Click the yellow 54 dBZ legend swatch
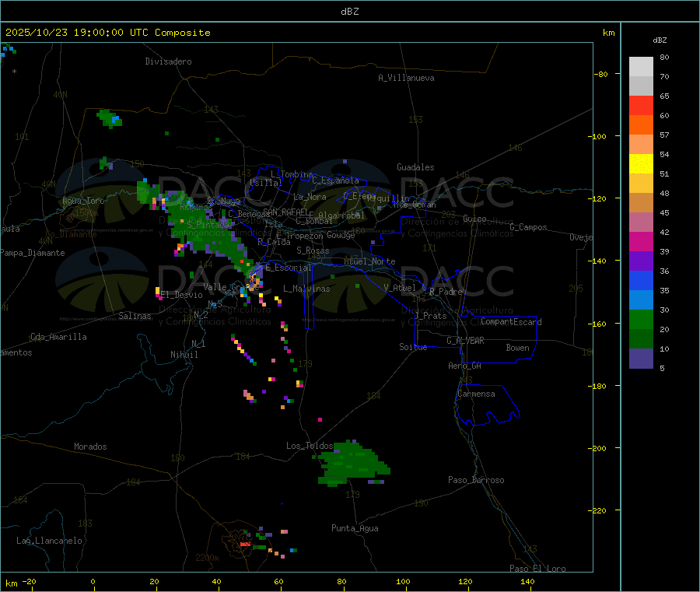This screenshot has height=592, width=700. click(641, 164)
